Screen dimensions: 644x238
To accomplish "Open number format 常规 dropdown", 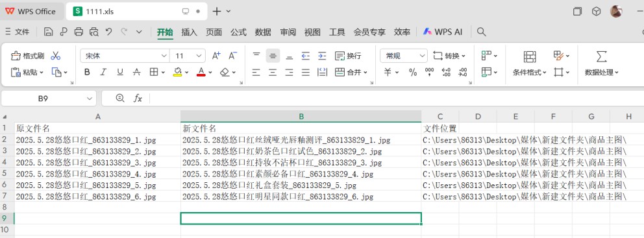I will click(423, 56).
